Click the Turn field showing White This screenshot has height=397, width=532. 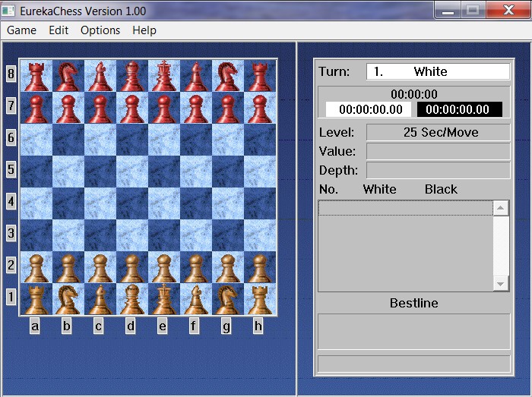point(438,71)
